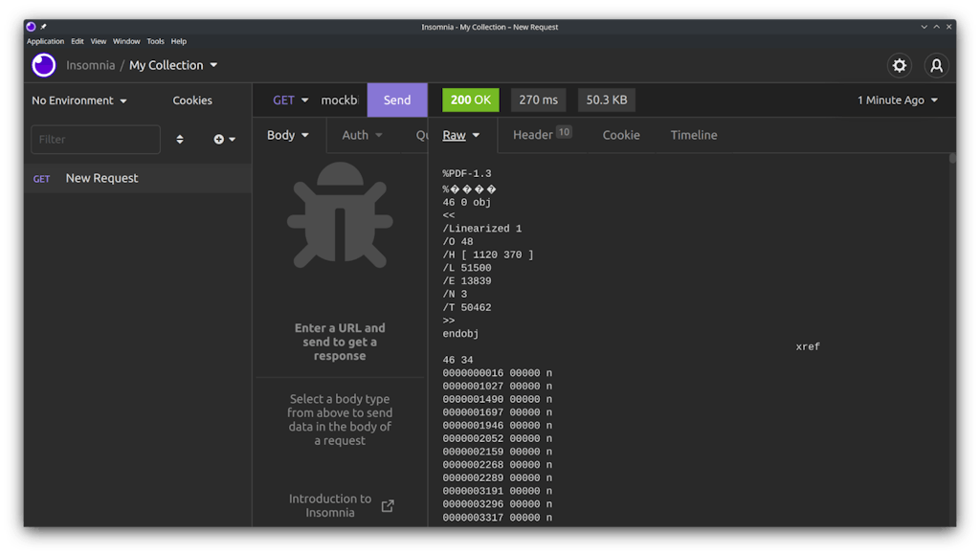Open the Tools menu
Image resolution: width=980 pixels, height=555 pixels.
point(155,42)
